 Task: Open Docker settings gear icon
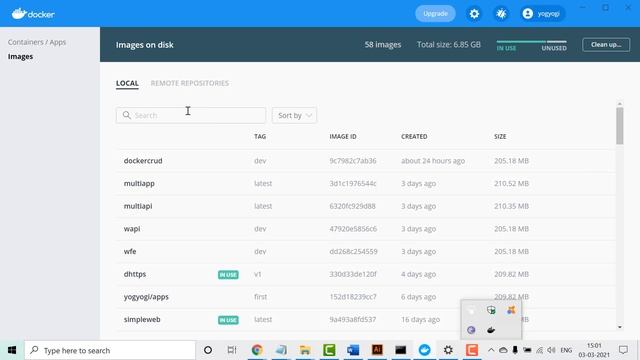(x=474, y=14)
